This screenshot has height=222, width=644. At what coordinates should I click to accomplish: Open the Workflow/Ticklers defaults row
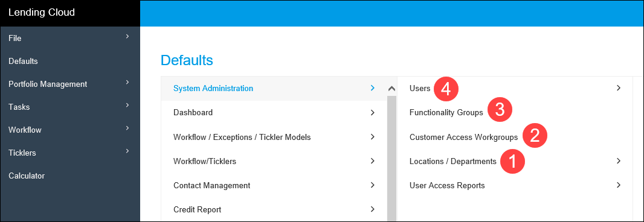coord(274,161)
